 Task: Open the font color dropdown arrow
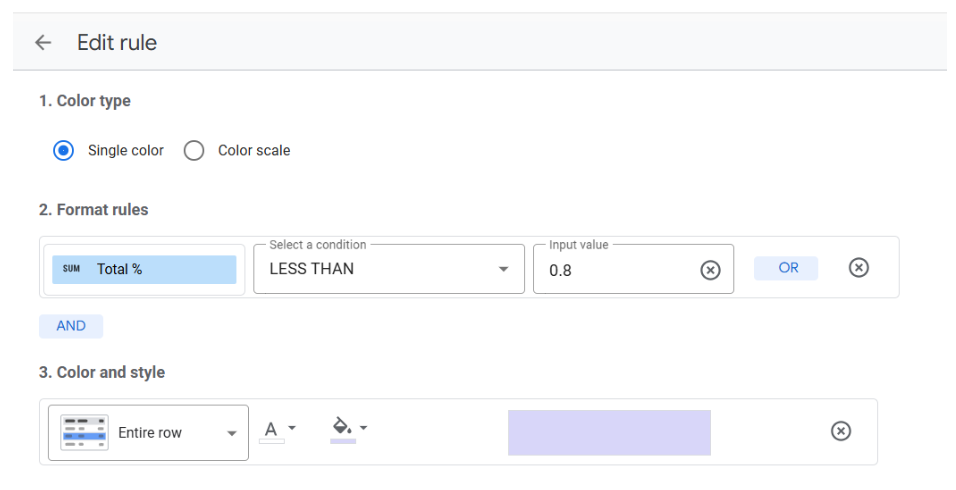click(291, 428)
